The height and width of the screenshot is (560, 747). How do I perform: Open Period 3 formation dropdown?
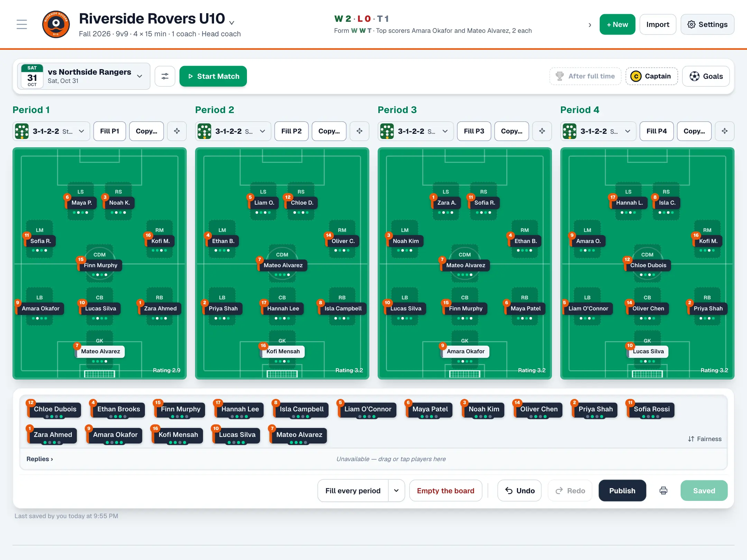pos(416,131)
